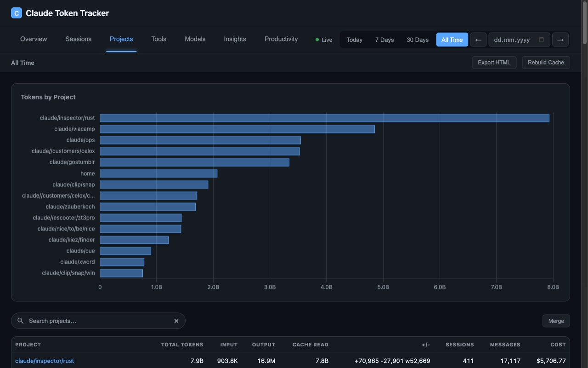Click the claude/zauberkoch chart label
The height and width of the screenshot is (368, 588).
70,207
